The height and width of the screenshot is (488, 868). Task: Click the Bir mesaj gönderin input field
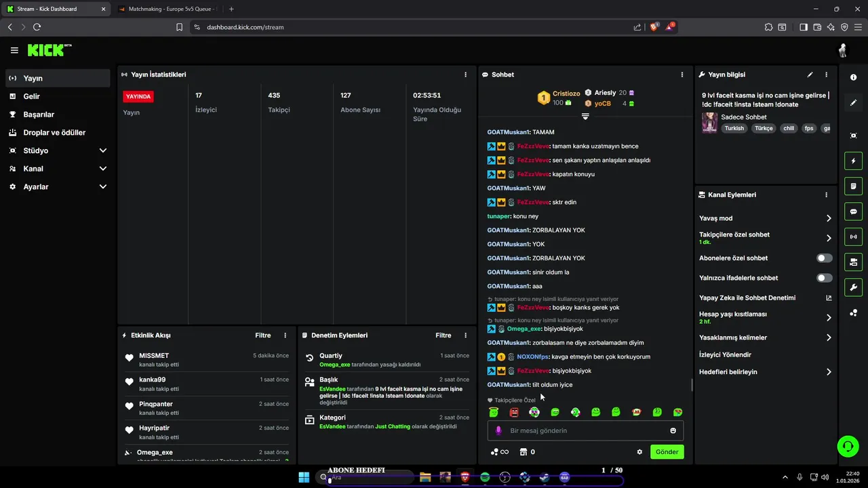[585, 430]
